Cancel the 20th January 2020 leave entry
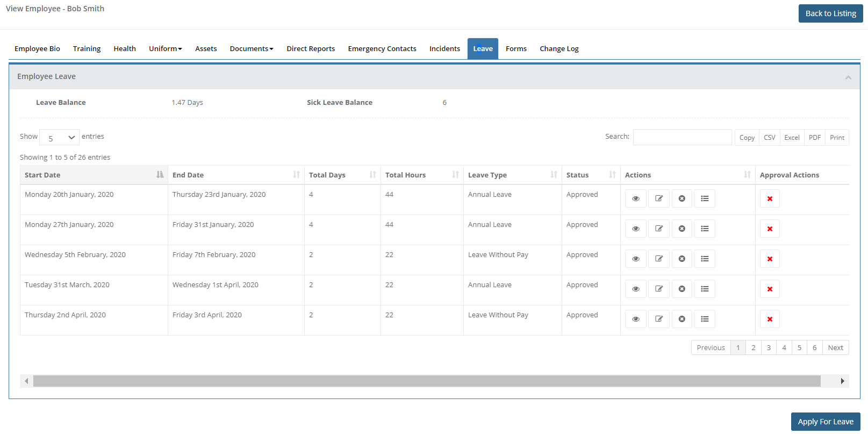 pyautogui.click(x=682, y=198)
